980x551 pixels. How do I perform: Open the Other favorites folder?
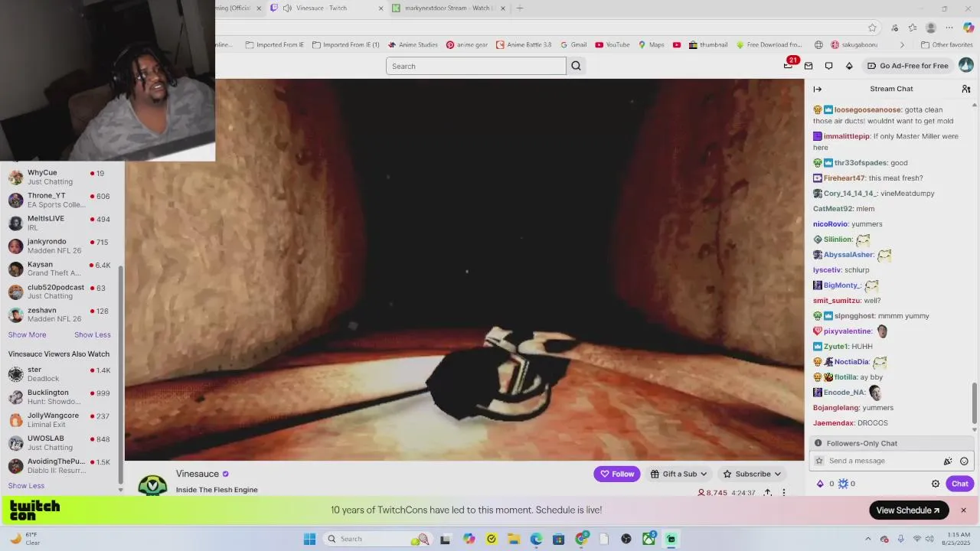point(946,45)
